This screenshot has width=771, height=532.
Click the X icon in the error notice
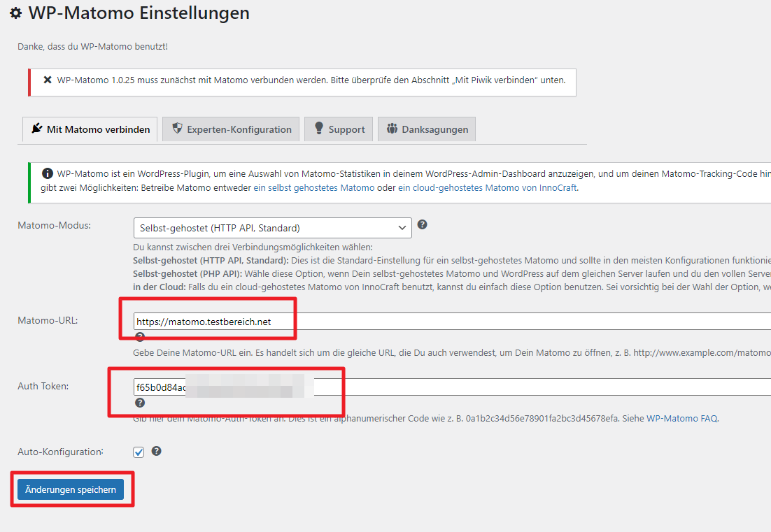pos(47,80)
